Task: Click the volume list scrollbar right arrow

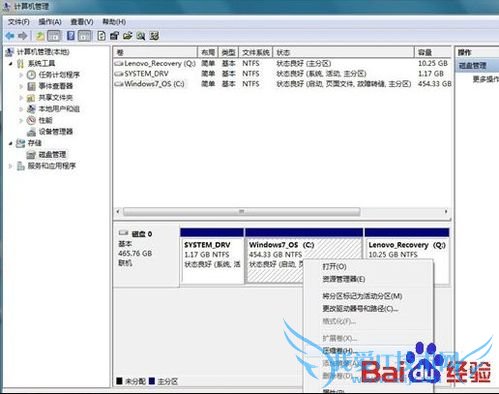Action: 446,211
